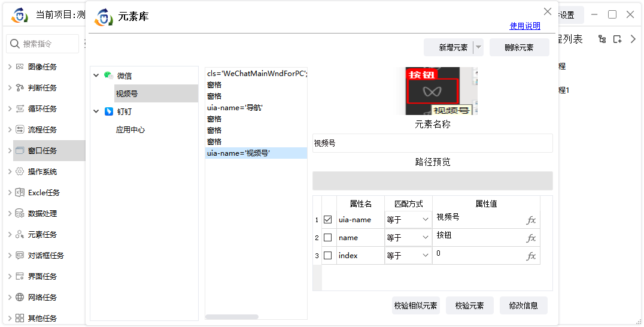Expand the 判断任务 category
The width and height of the screenshot is (644, 327).
pos(10,87)
